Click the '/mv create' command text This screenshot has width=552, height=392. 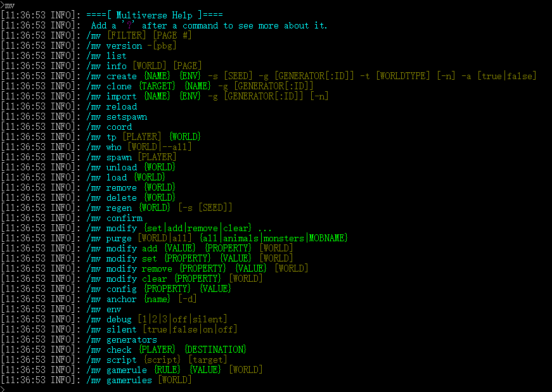click(112, 76)
